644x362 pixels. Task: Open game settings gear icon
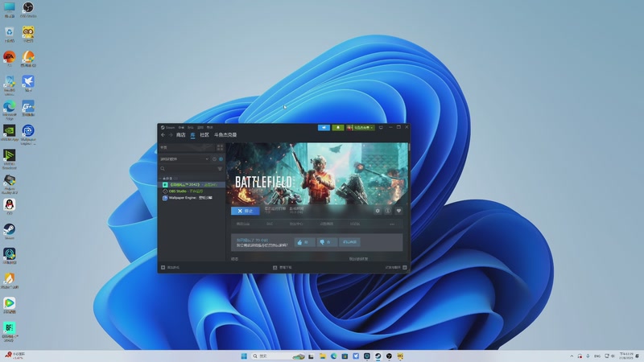tap(378, 211)
